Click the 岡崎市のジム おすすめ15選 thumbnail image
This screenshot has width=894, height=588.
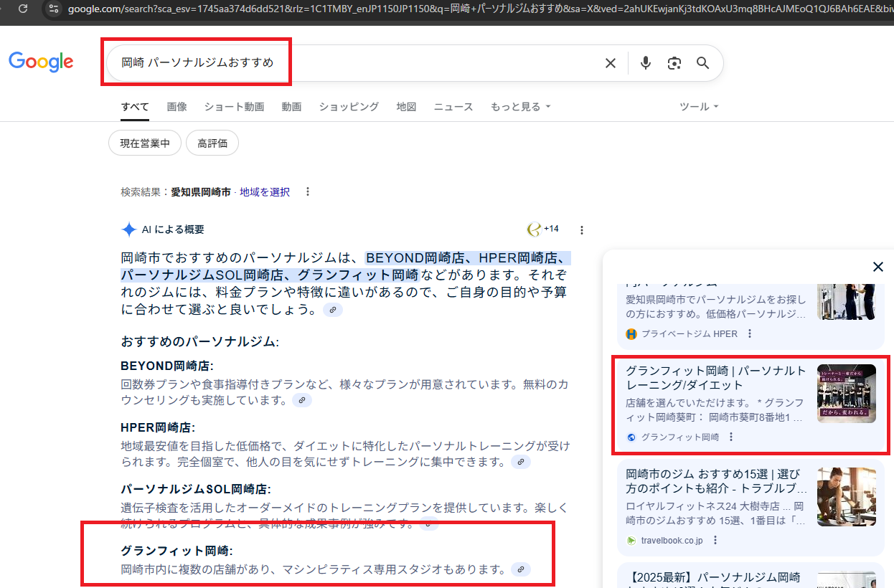coord(847,497)
